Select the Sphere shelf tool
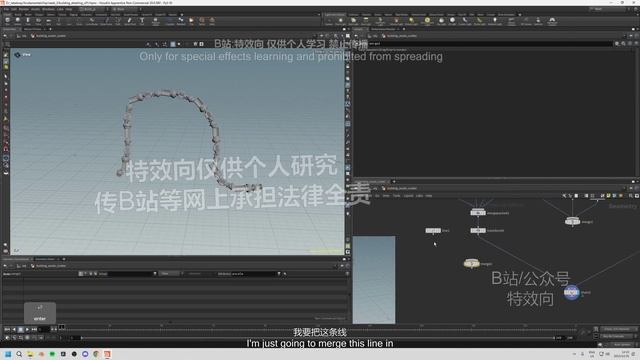 tap(18, 21)
